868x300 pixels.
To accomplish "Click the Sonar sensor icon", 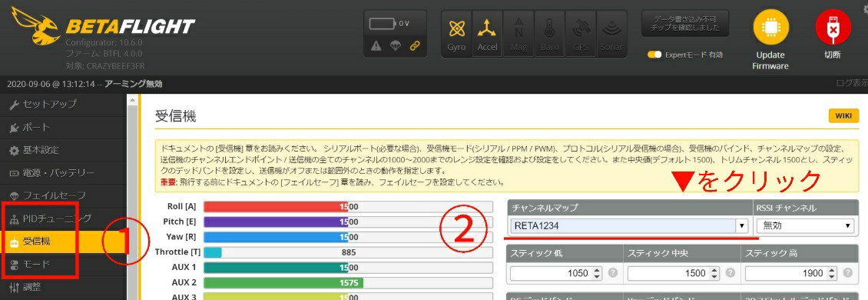I will pyautogui.click(x=611, y=33).
